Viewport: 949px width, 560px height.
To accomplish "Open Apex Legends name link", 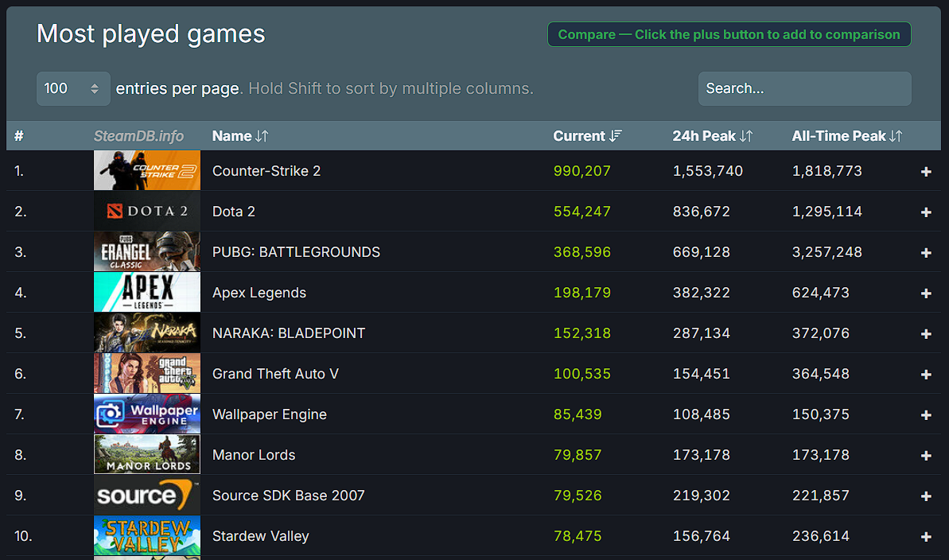I will [259, 293].
